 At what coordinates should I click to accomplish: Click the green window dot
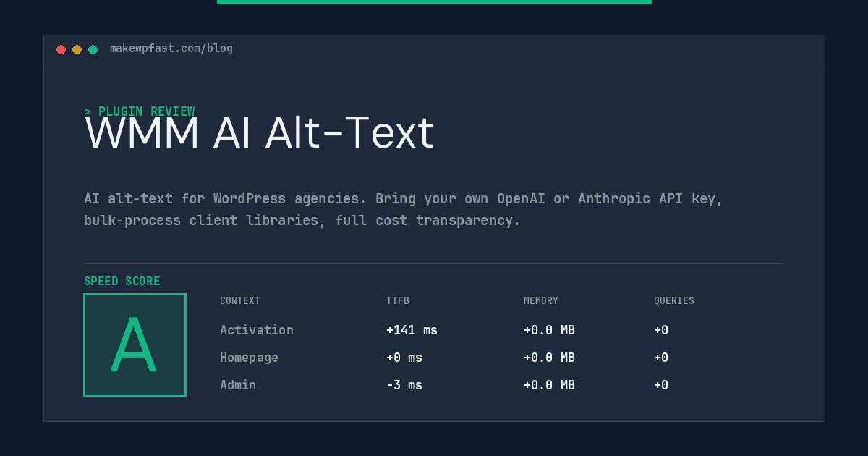click(x=93, y=49)
